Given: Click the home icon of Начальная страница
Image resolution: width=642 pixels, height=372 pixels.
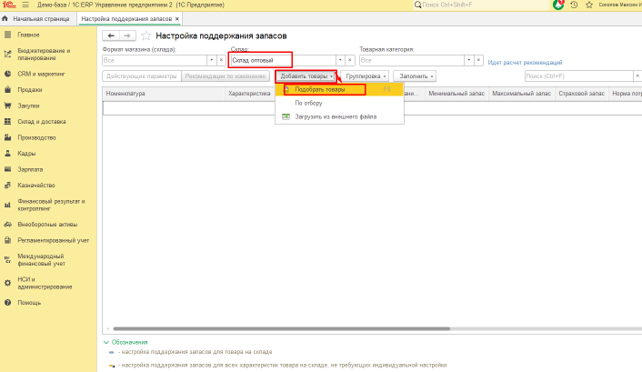Looking at the screenshot, I should click(x=5, y=19).
